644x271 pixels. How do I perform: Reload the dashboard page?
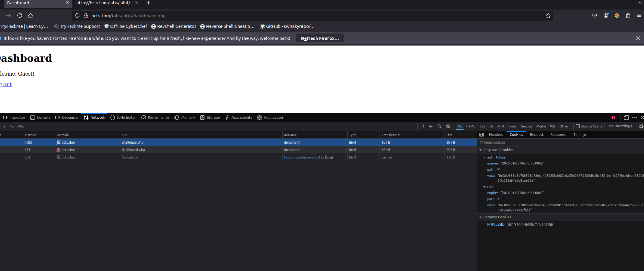coord(19,16)
